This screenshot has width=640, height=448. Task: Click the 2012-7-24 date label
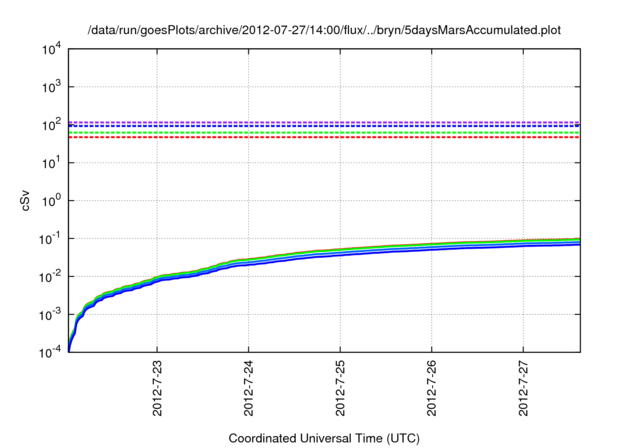[249, 388]
